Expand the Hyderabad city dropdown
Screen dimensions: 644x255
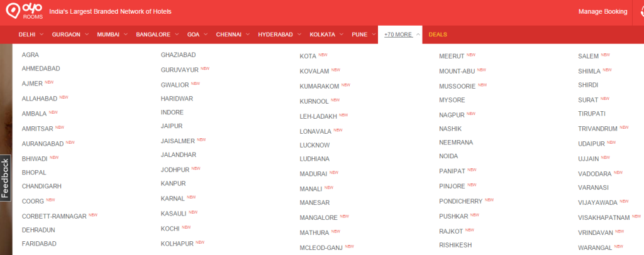pos(280,35)
